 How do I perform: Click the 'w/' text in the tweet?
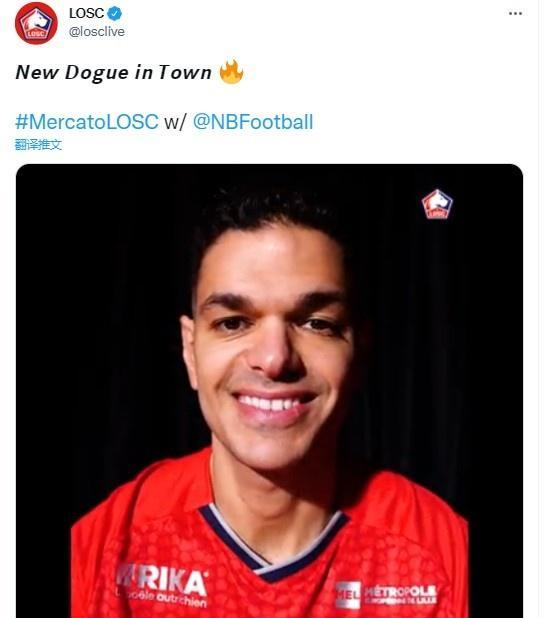click(175, 122)
